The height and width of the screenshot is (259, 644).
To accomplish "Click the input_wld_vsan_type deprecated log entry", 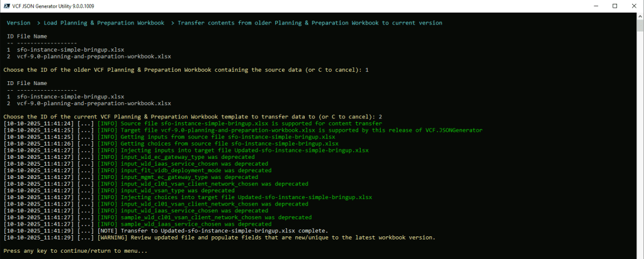I will pyautogui.click(x=178, y=190).
